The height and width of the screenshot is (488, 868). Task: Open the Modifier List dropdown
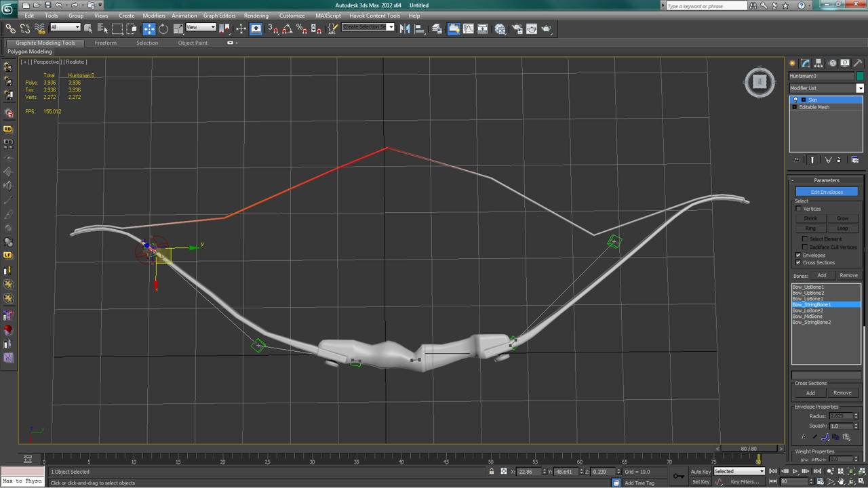[826, 88]
